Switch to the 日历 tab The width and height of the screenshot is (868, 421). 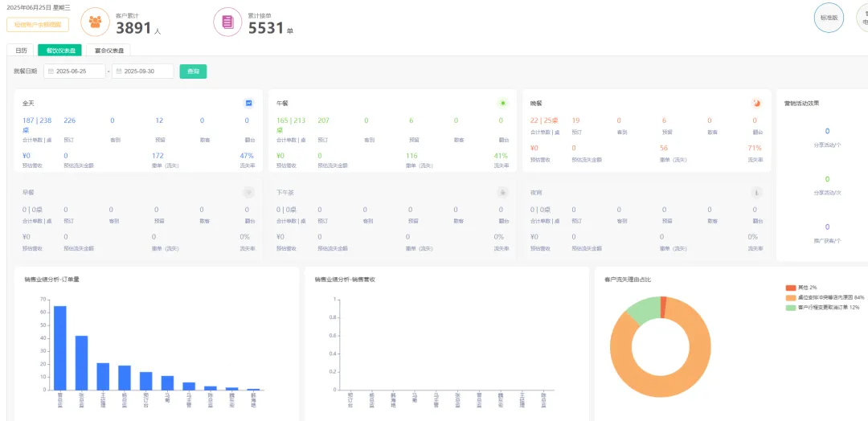click(x=21, y=50)
